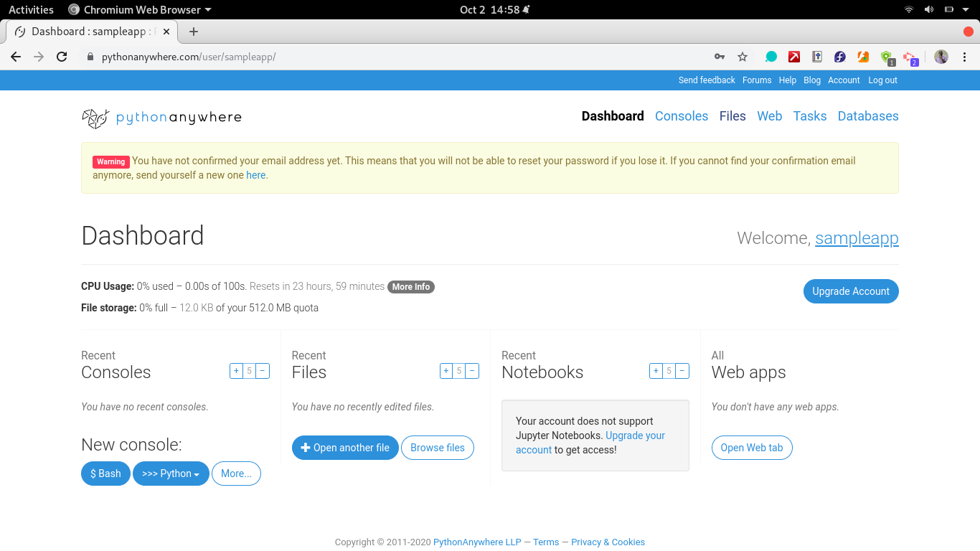Start a new $ Bash console
This screenshot has width=980, height=551.
(x=105, y=474)
